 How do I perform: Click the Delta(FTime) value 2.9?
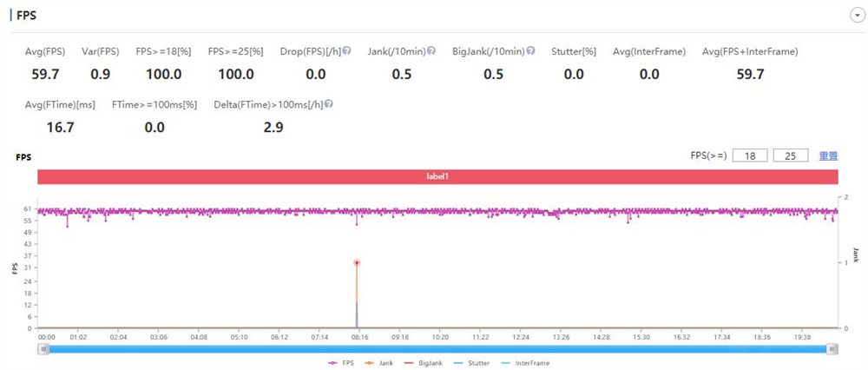pos(273,128)
